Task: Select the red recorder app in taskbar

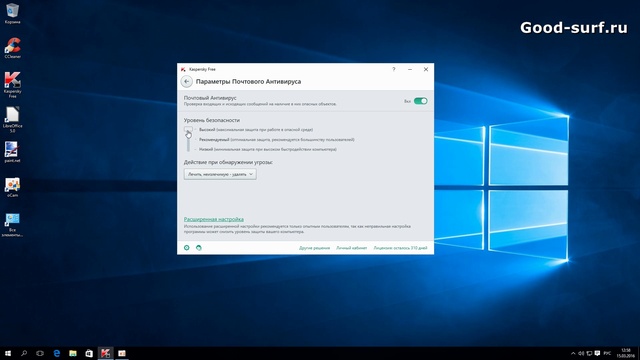Action: point(122,353)
